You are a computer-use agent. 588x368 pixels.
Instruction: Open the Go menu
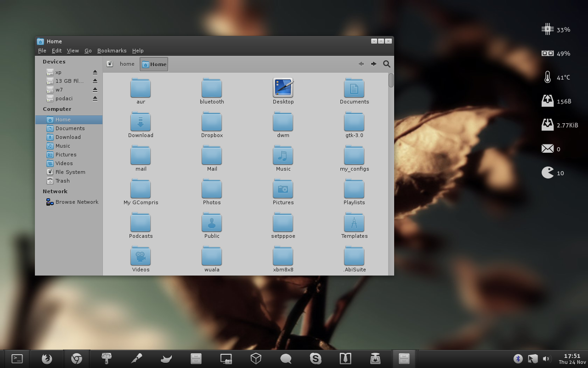[88, 51]
